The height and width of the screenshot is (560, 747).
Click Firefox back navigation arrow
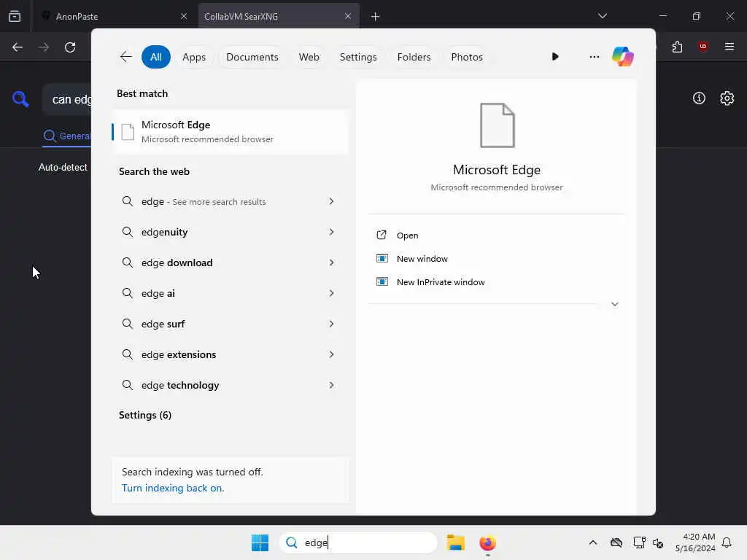(x=18, y=47)
